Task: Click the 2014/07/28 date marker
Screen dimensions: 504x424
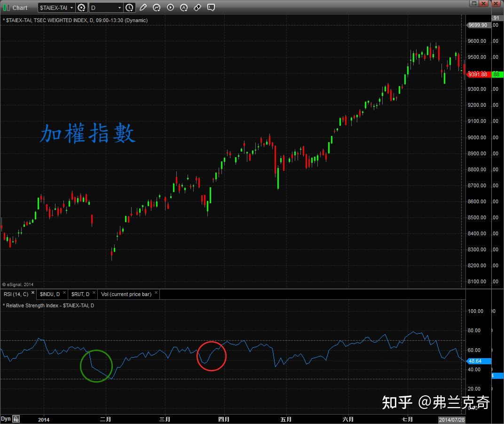Action: (452, 419)
